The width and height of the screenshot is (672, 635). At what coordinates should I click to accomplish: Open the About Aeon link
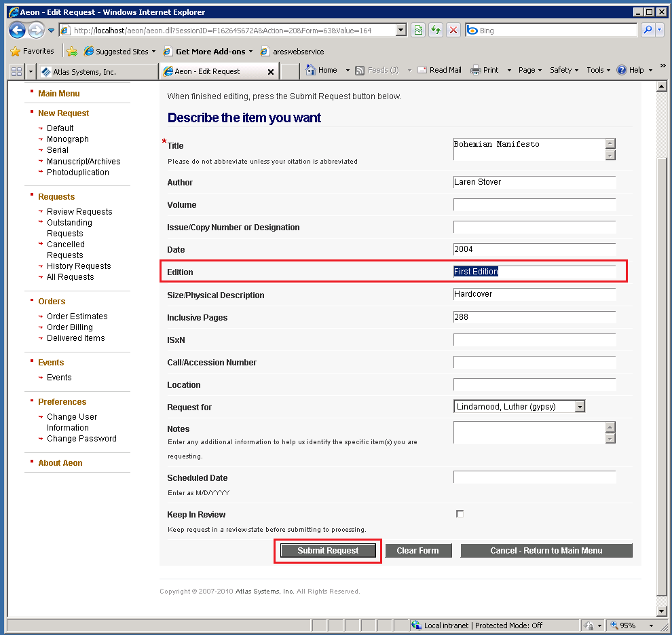pos(60,463)
